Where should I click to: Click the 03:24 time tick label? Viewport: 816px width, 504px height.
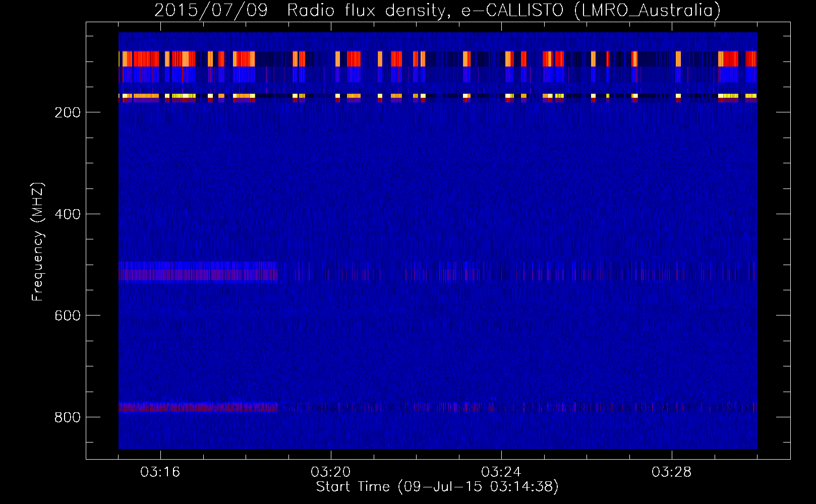(x=501, y=472)
